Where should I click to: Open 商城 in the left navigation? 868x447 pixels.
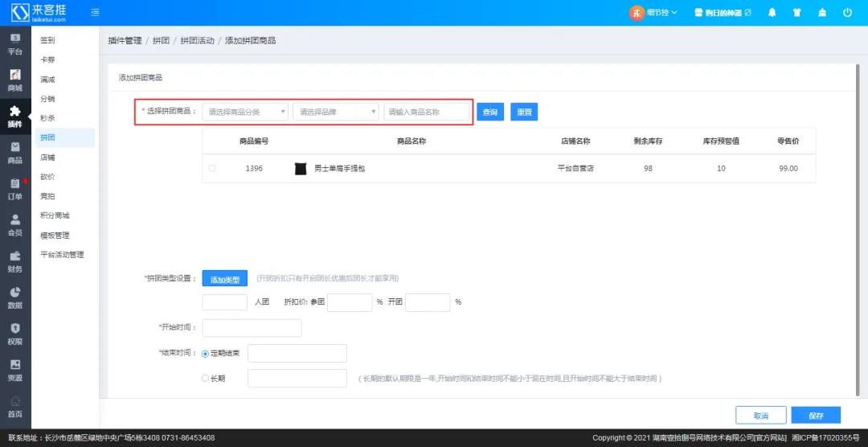tap(15, 80)
